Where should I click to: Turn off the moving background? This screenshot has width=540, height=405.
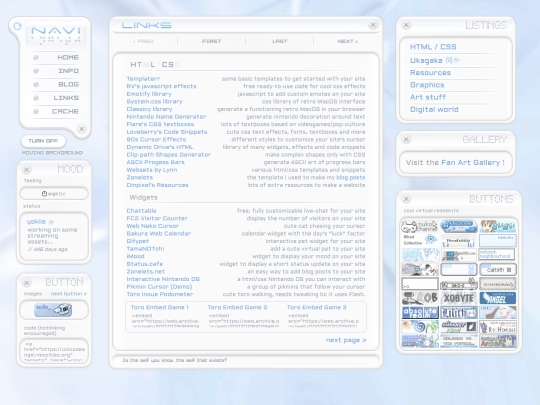(43, 141)
